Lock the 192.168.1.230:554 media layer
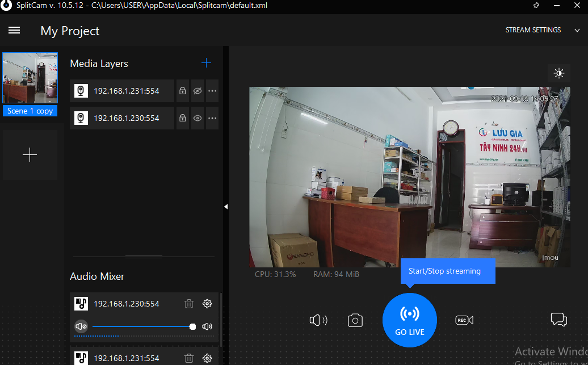Image resolution: width=588 pixels, height=365 pixels. 183,118
